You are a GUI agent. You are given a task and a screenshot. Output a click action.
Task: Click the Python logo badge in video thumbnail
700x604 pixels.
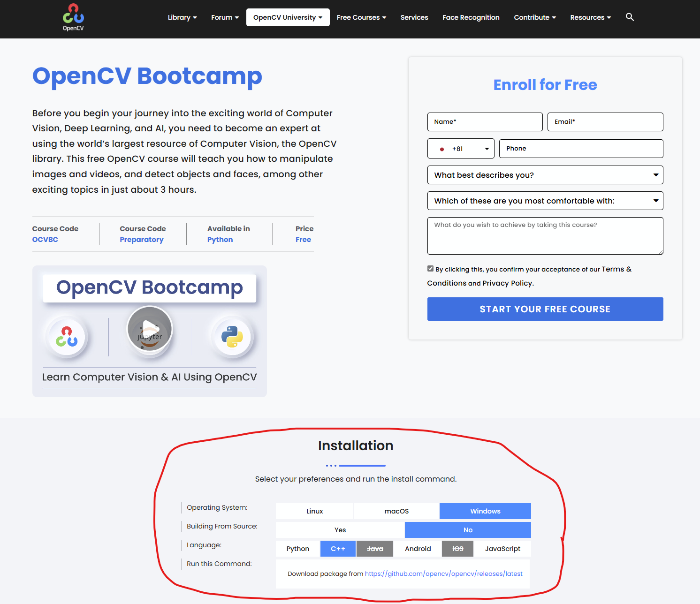[x=232, y=337]
